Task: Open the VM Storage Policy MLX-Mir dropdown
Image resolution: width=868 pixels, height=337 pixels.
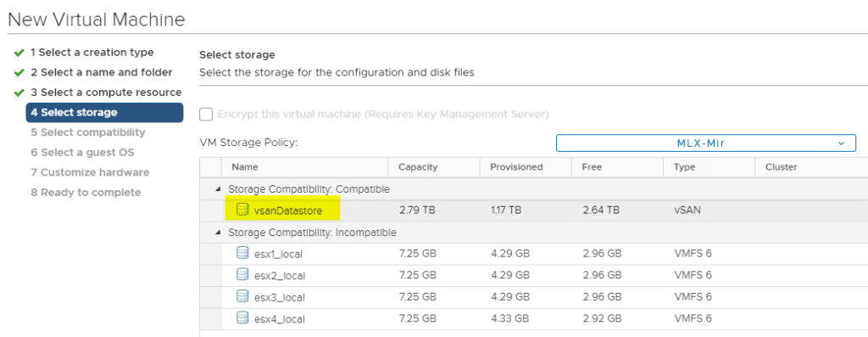Action: (706, 143)
